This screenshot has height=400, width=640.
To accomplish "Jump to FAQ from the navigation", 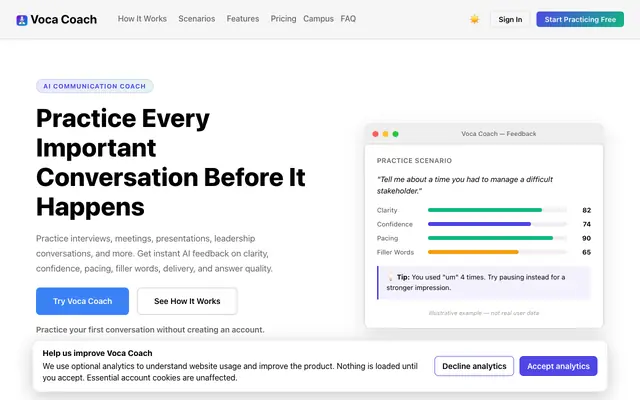I will (x=348, y=19).
